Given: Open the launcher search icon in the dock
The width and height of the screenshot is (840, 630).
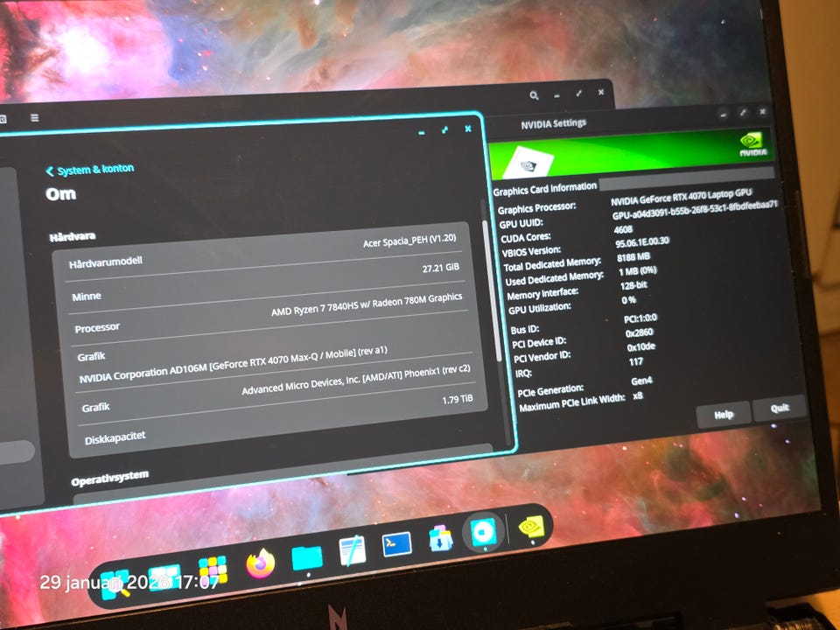Looking at the screenshot, I should (115, 584).
